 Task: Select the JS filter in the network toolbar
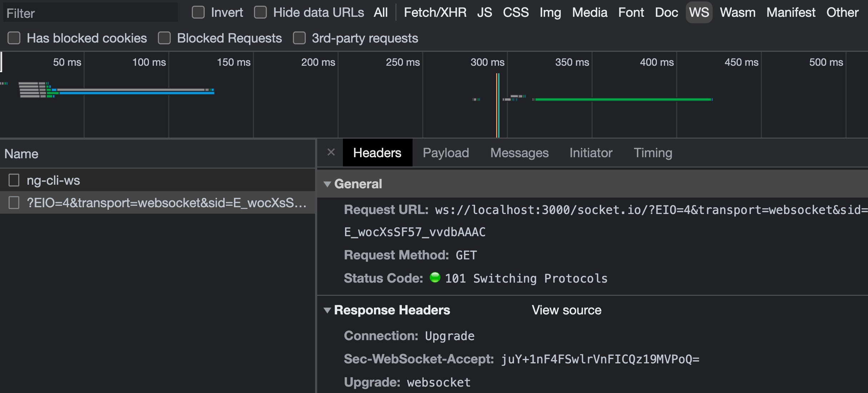tap(485, 13)
